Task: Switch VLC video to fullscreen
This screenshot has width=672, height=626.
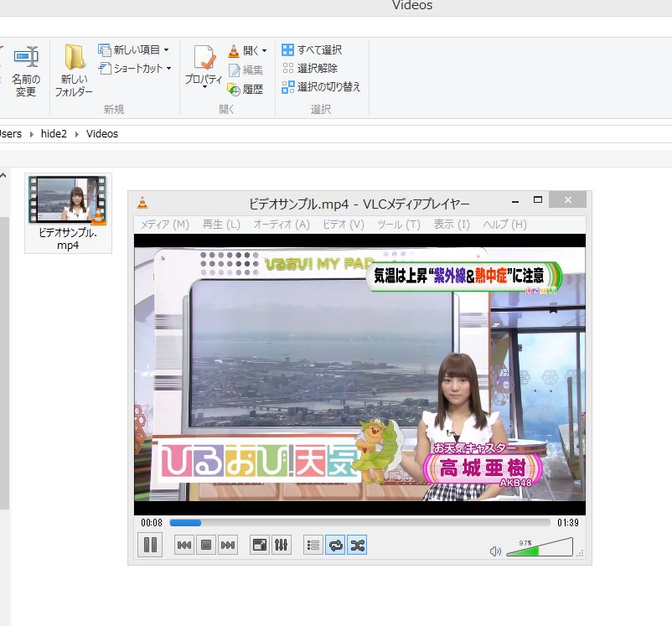Action: point(260,546)
